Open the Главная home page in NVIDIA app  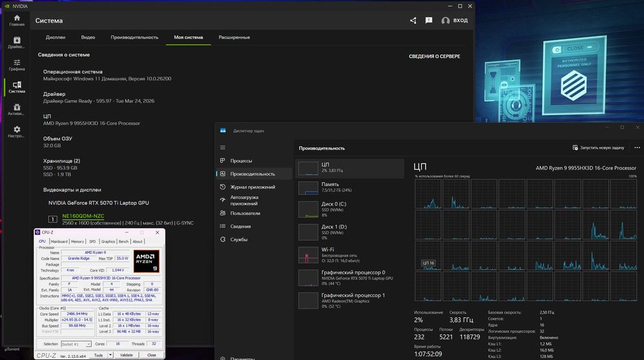(17, 21)
